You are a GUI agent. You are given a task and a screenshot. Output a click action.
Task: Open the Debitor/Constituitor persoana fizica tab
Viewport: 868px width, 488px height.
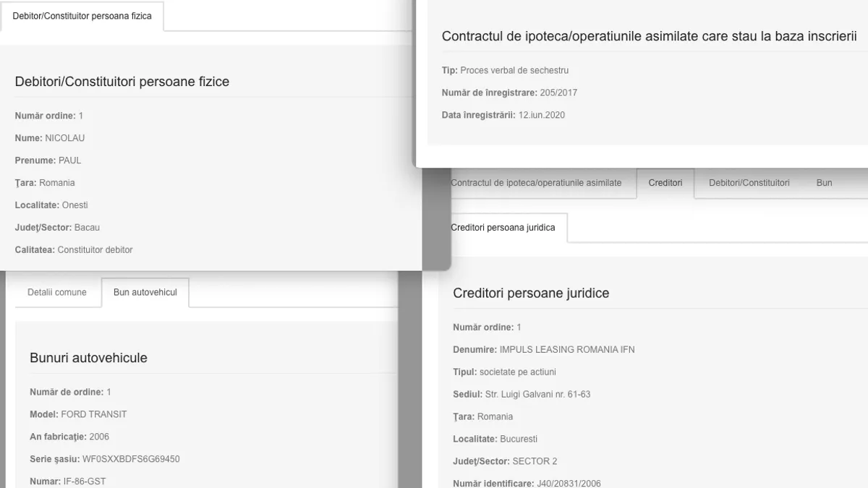[82, 16]
